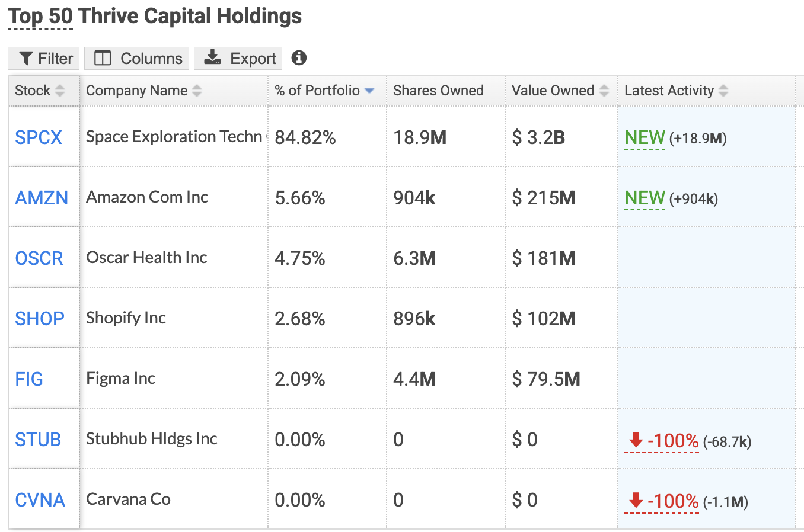The width and height of the screenshot is (804, 532).
Task: Click the % of Portfolio descending arrow
Action: 369,91
